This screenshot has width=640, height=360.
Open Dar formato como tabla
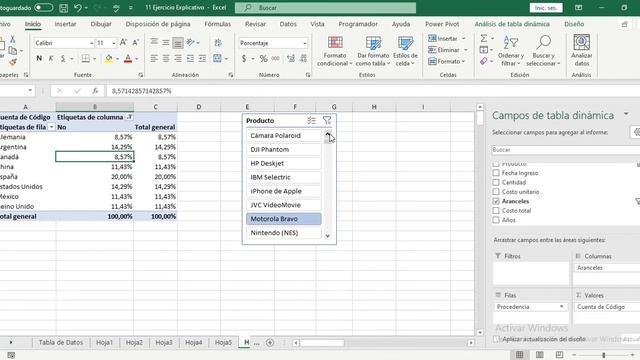tap(373, 51)
